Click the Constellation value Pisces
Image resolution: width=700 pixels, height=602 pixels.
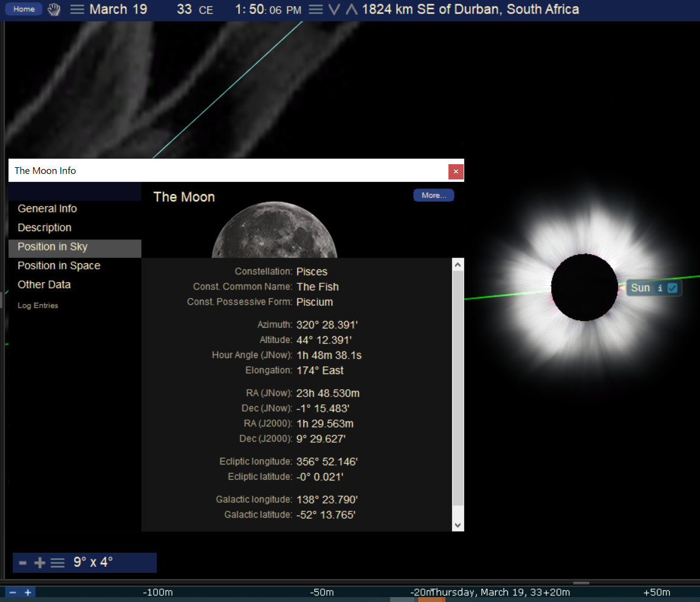[312, 272]
